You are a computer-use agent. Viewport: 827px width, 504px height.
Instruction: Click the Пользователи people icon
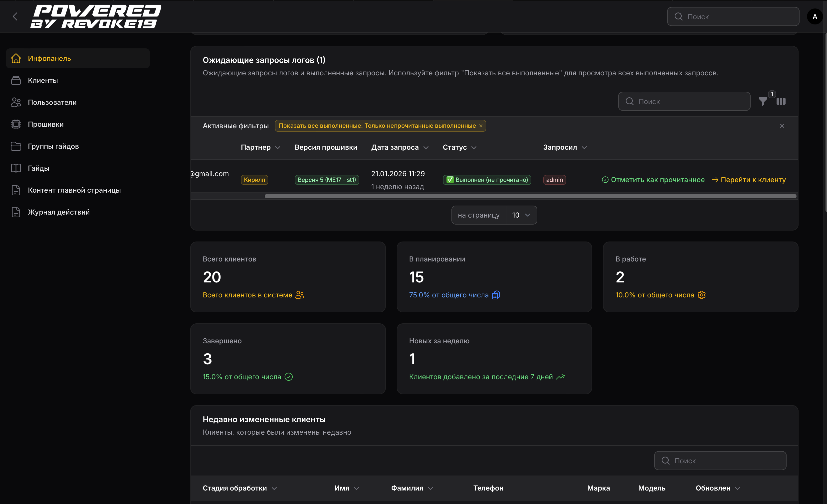[x=16, y=102]
